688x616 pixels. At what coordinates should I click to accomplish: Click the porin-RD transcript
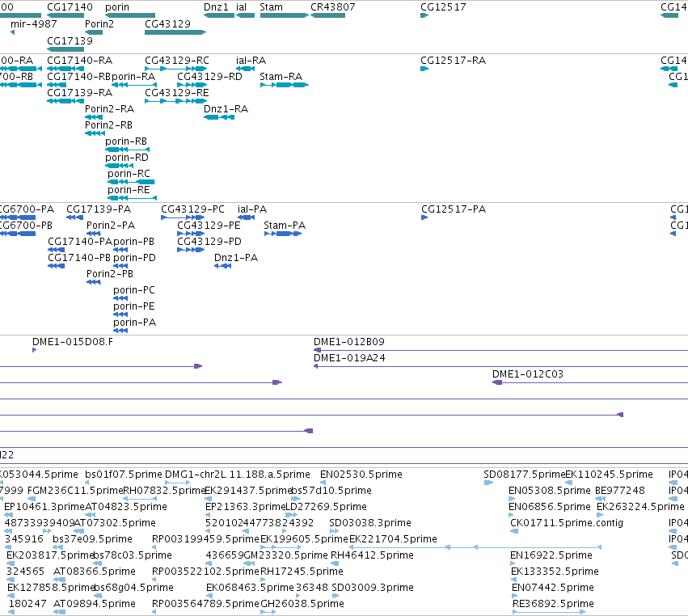click(120, 166)
